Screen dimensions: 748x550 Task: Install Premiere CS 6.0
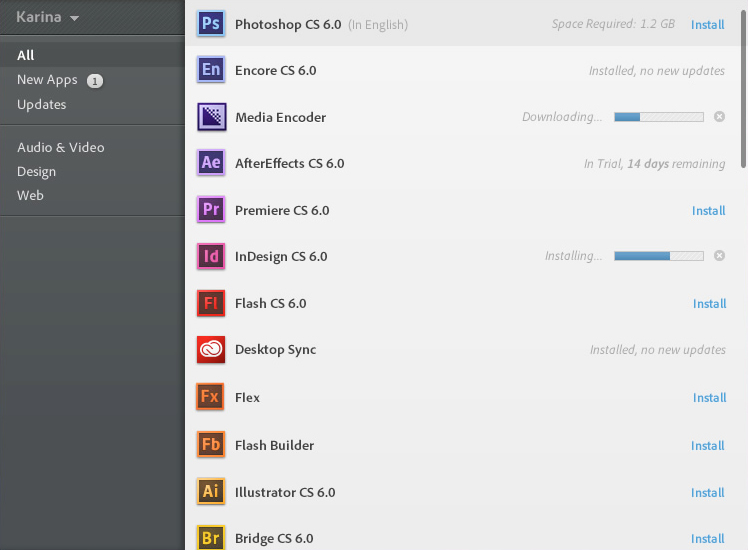(x=708, y=210)
